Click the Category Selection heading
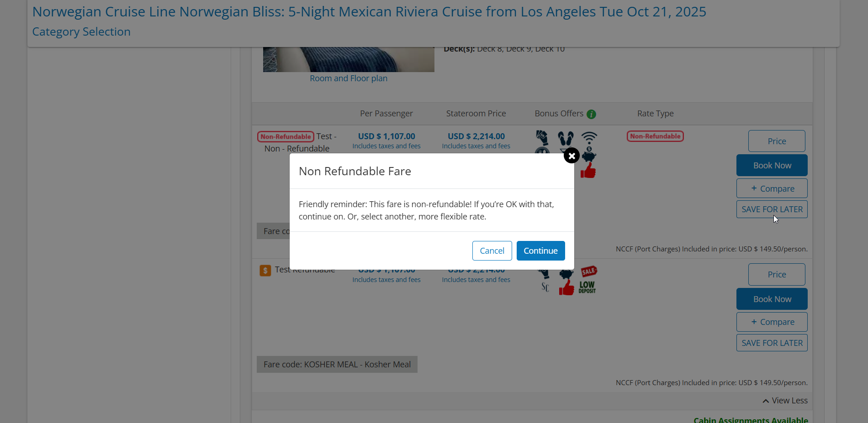Image resolution: width=868 pixels, height=423 pixels. [81, 31]
